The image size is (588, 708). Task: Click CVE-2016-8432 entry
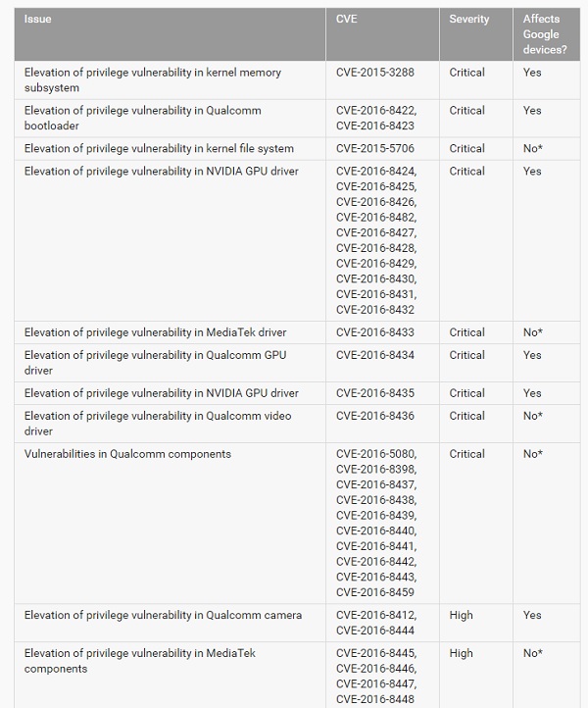374,309
